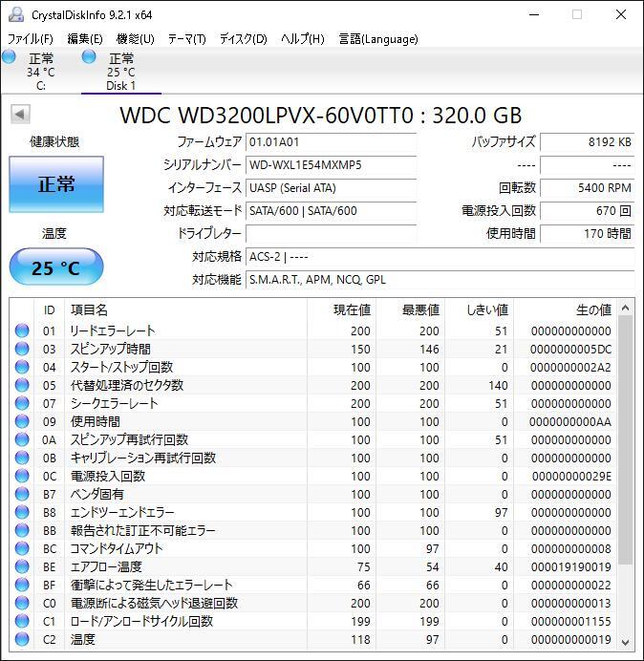Click status orb of row C0 電源断による磁気ヘッド退避回数
This screenshot has width=644, height=661.
coord(22,603)
